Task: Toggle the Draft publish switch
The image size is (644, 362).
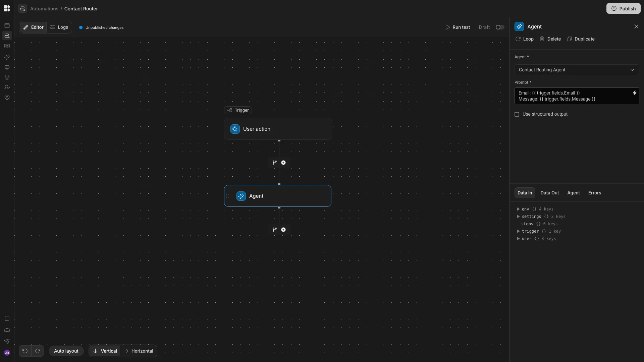Action: 500,27
